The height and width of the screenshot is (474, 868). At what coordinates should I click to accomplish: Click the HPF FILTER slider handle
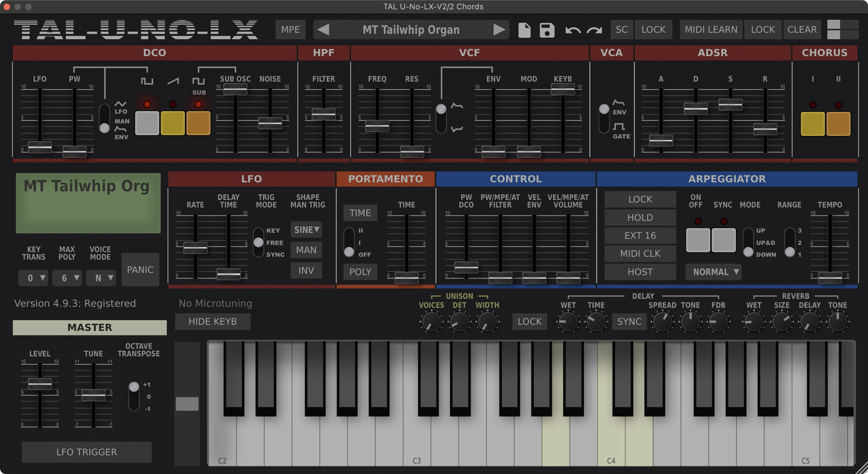pyautogui.click(x=324, y=114)
